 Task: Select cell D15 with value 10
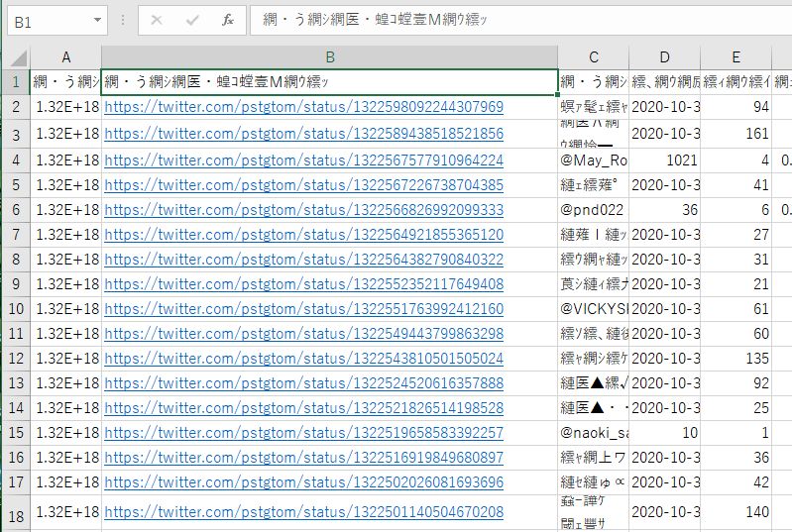[665, 433]
